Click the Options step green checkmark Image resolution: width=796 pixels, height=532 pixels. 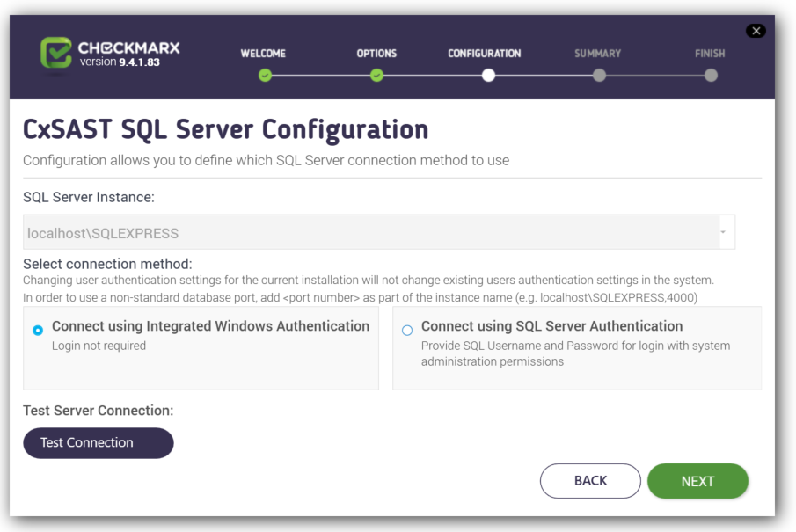click(x=376, y=76)
